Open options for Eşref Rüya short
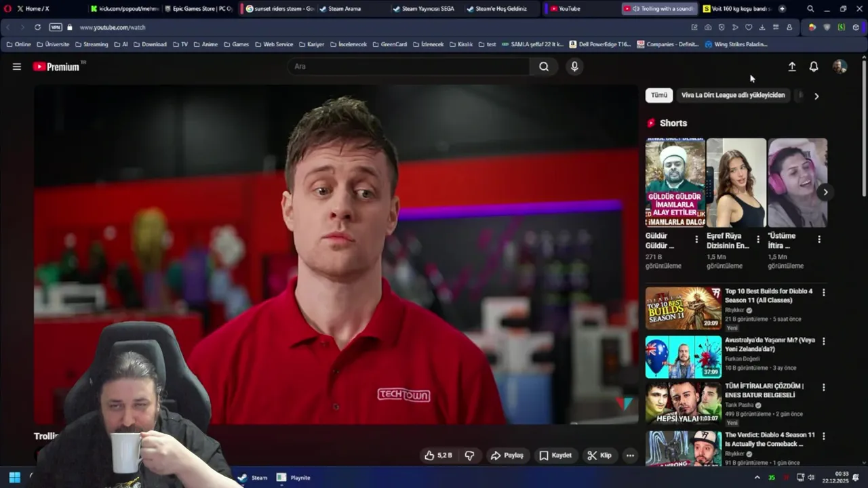Image resolution: width=868 pixels, height=488 pixels. click(758, 239)
